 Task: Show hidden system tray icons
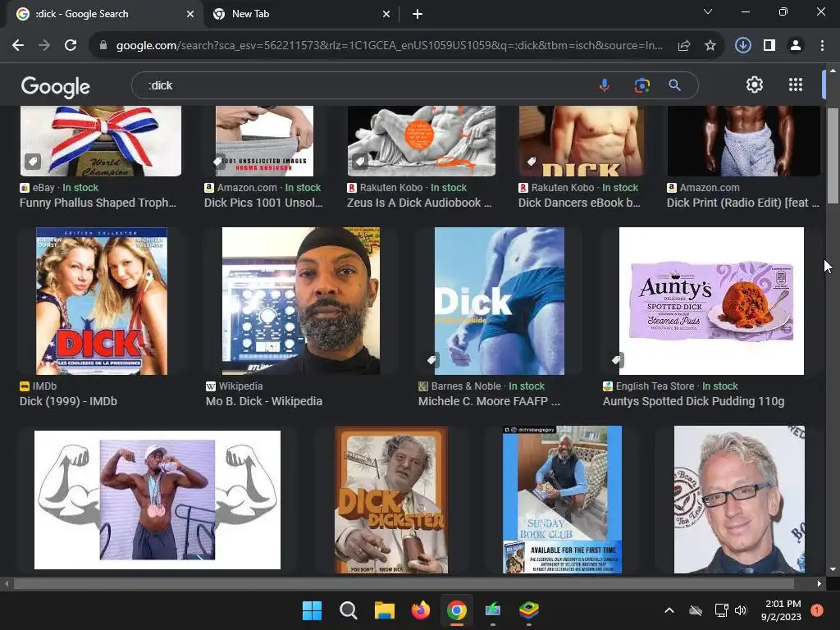(669, 610)
